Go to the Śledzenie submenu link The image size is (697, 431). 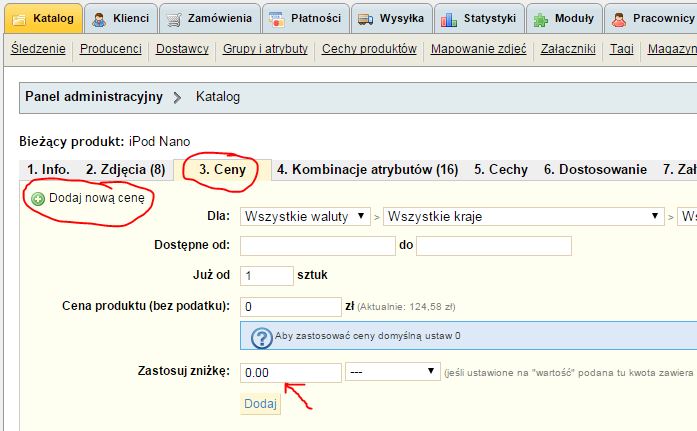(38, 49)
